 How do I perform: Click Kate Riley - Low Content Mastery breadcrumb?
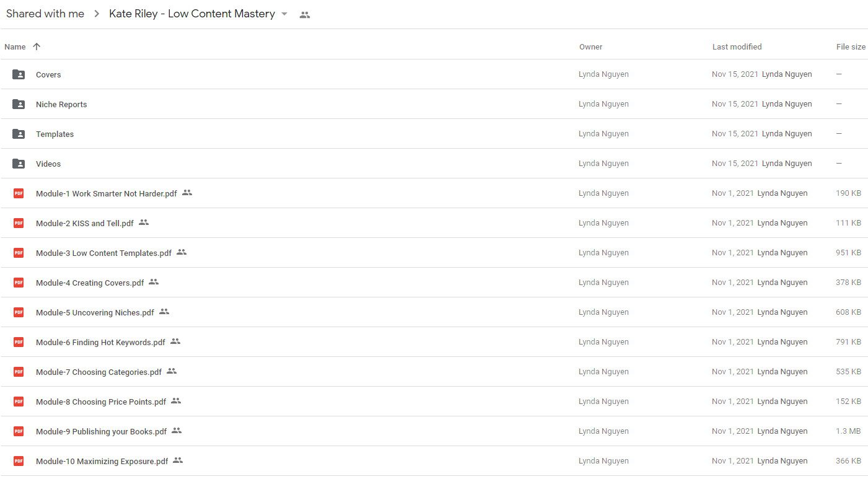pos(192,14)
